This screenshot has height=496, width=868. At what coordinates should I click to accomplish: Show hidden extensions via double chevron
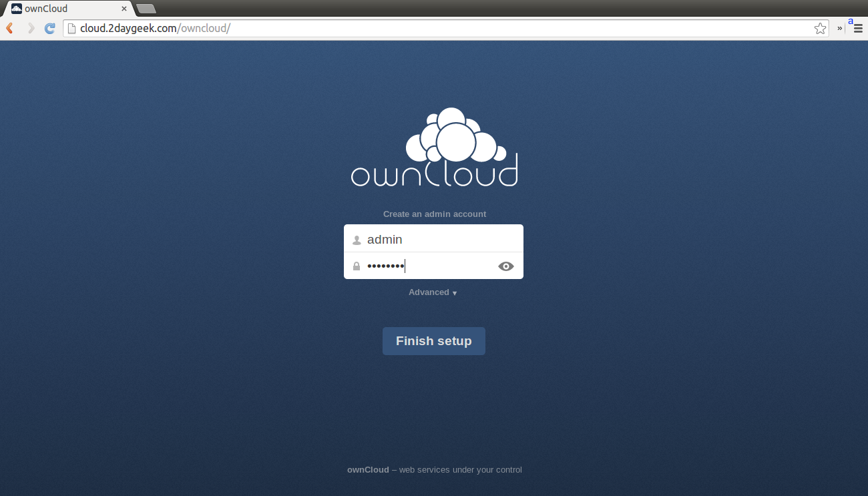click(x=839, y=28)
